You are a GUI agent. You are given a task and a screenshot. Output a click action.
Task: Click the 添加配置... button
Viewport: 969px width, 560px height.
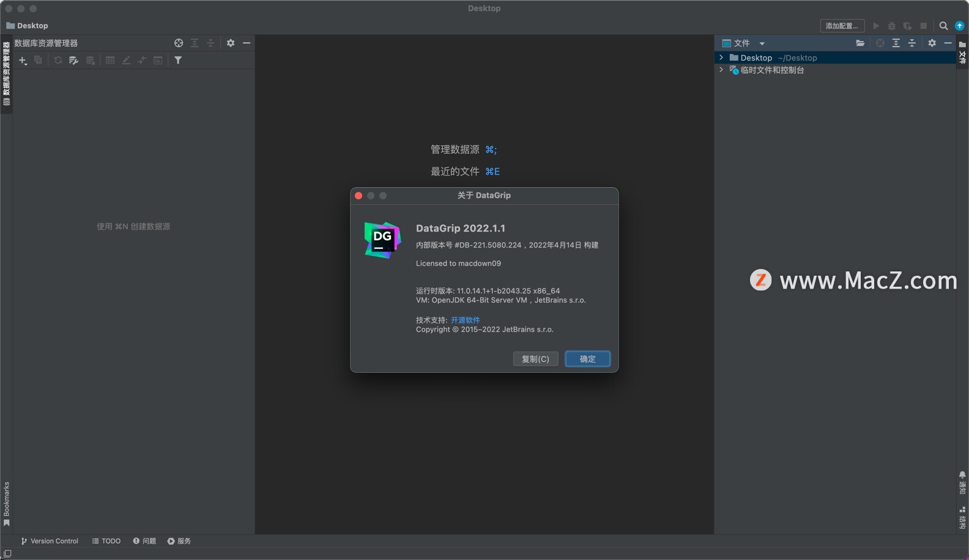coord(842,26)
